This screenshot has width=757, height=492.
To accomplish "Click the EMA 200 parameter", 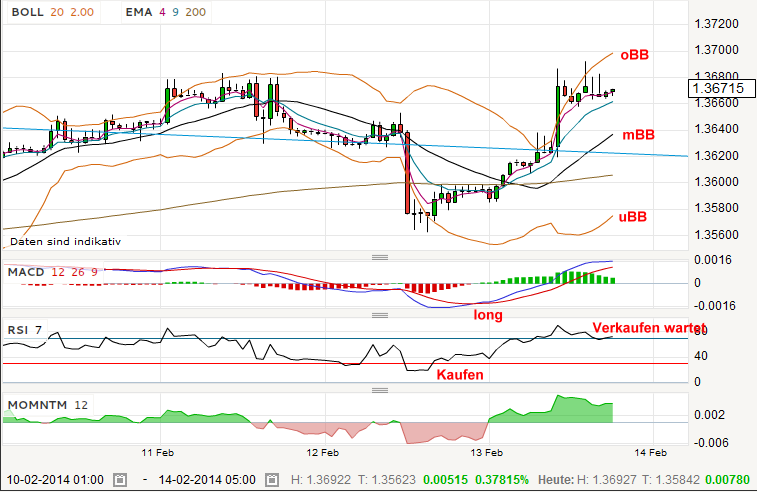I will [196, 12].
